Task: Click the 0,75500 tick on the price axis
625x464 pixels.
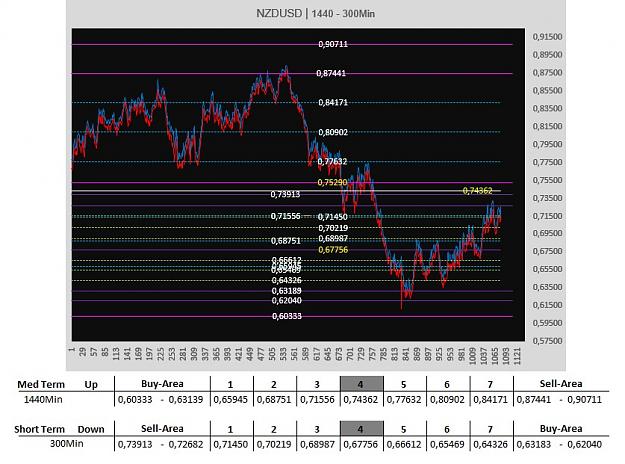Action: (547, 180)
